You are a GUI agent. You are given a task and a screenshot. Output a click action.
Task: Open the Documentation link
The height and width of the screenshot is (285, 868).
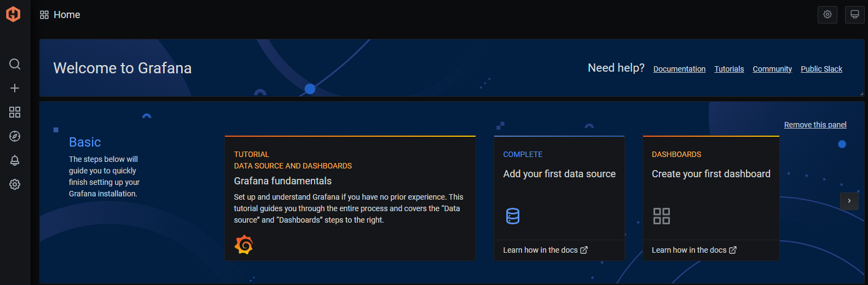(x=679, y=69)
